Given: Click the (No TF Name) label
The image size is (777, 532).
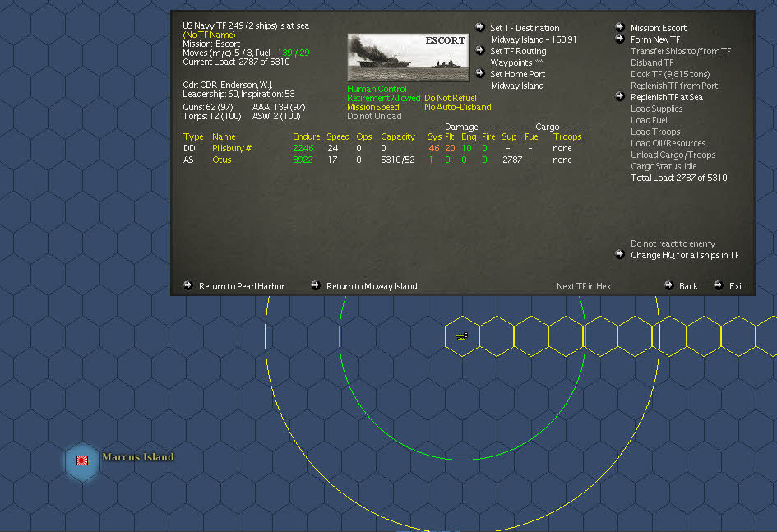Looking at the screenshot, I should click(x=209, y=35).
